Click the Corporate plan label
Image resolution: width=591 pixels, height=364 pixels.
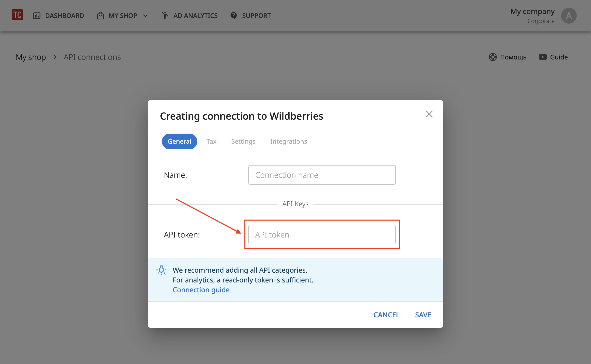[x=541, y=21]
